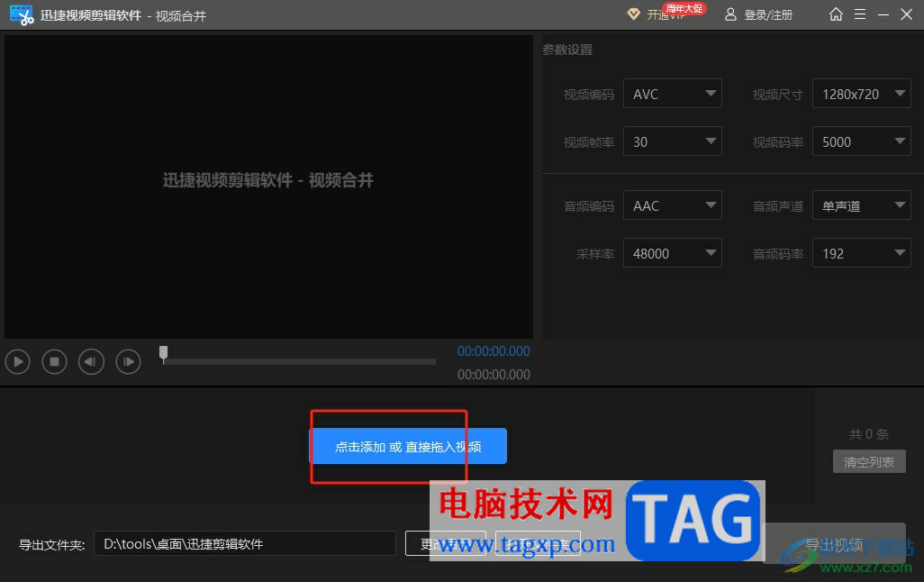This screenshot has width=924, height=582.
Task: Step to the next frame
Action: pos(129,361)
